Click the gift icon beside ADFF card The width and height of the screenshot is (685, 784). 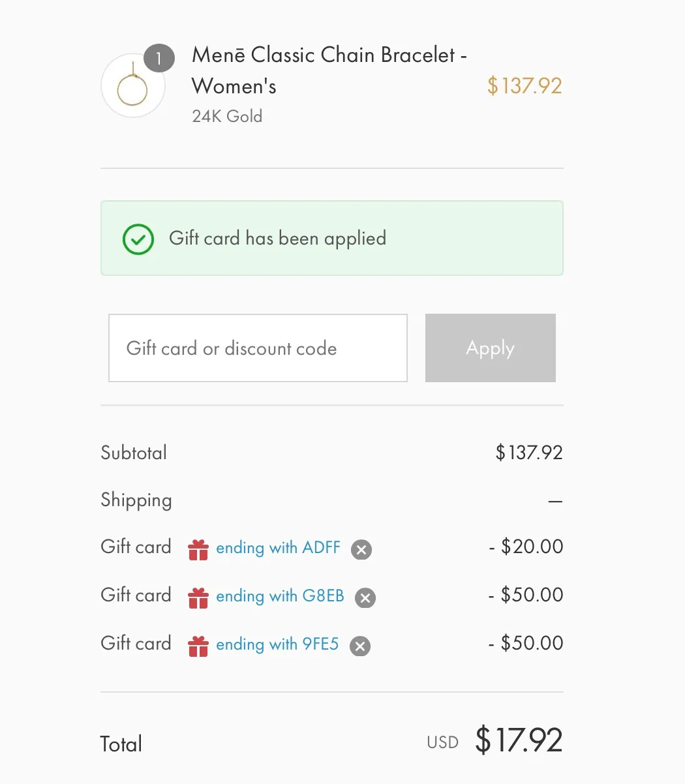point(198,549)
